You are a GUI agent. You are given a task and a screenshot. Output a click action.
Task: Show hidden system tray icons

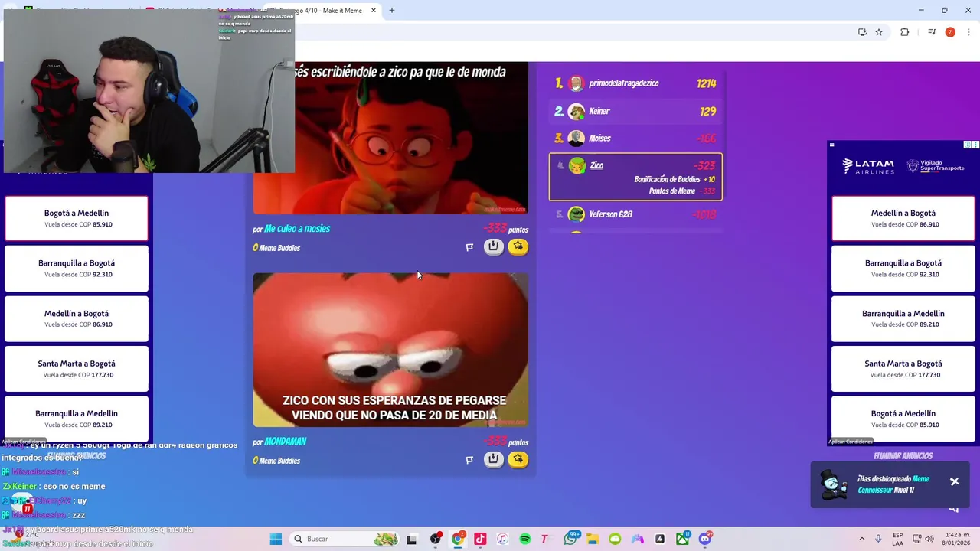(x=861, y=539)
